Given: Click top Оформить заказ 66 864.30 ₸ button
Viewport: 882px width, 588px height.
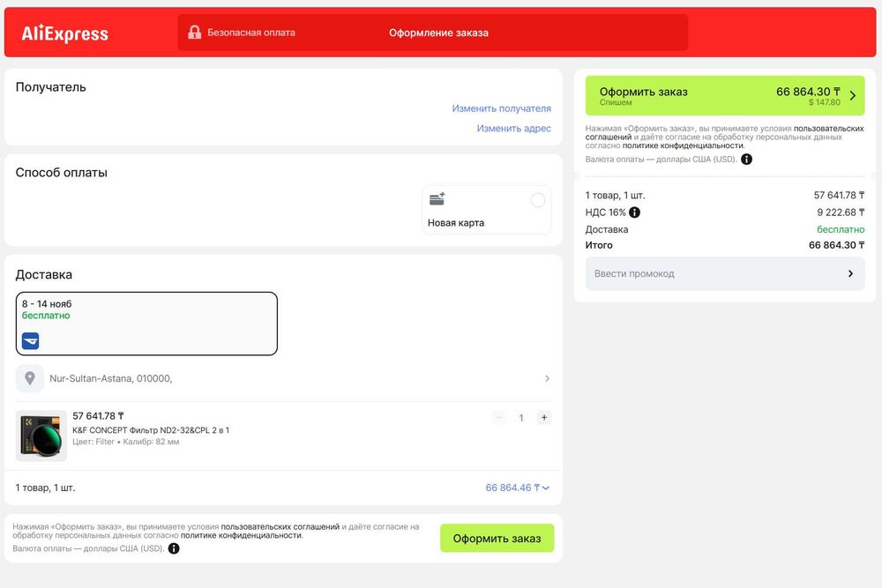Looking at the screenshot, I should point(725,95).
